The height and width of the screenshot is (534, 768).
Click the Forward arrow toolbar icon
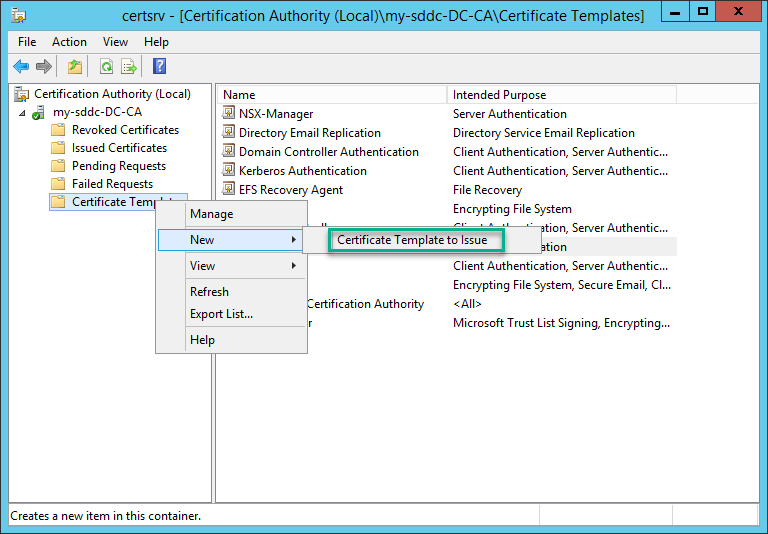(x=44, y=66)
